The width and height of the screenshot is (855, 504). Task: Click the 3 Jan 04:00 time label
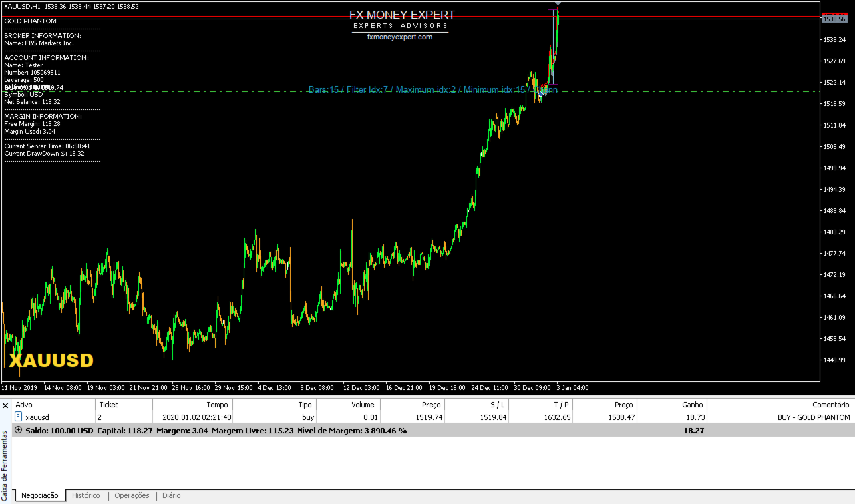(x=572, y=387)
